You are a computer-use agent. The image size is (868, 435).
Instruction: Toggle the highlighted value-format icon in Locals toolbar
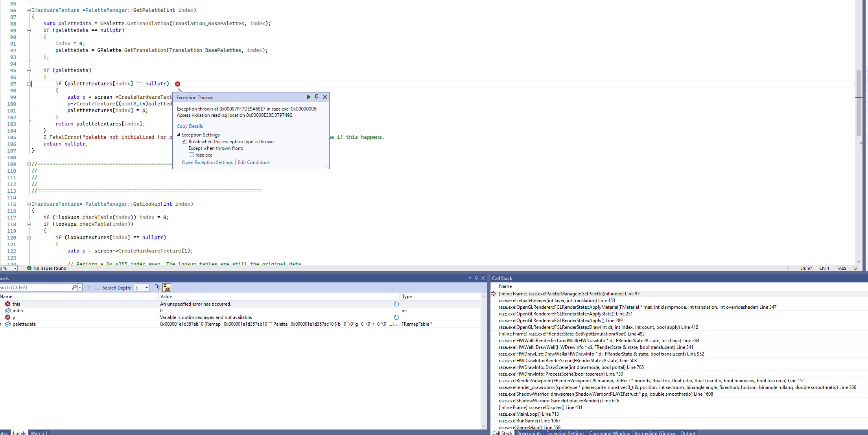(167, 288)
